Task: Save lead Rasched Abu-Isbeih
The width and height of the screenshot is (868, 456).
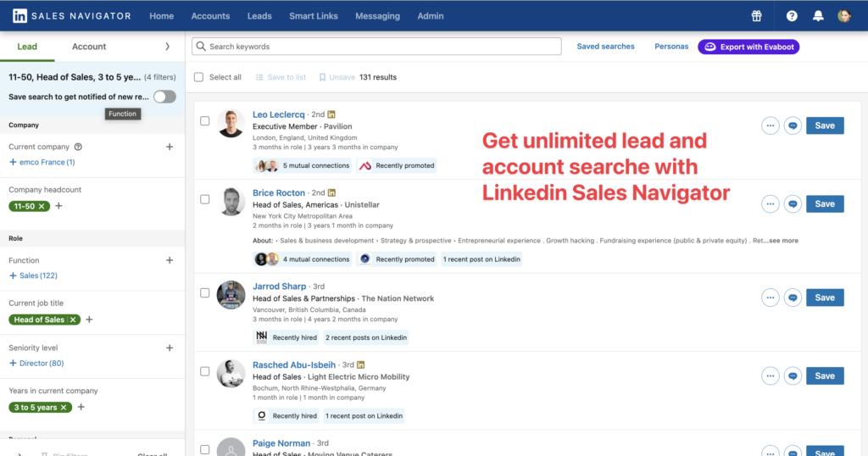Action: [x=825, y=375]
